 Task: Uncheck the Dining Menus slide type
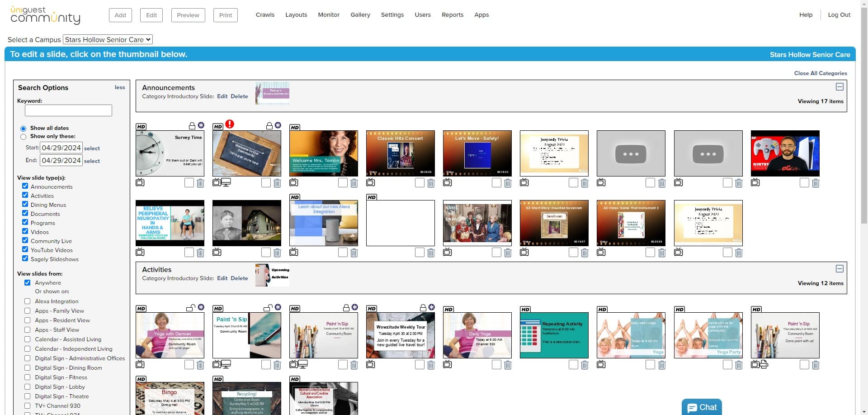click(25, 204)
